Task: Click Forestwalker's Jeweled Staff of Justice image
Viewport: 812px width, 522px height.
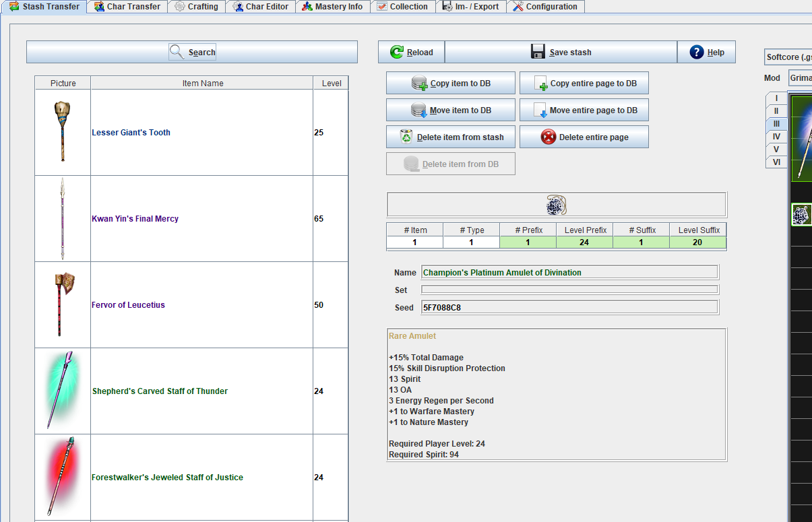Action: (x=63, y=477)
